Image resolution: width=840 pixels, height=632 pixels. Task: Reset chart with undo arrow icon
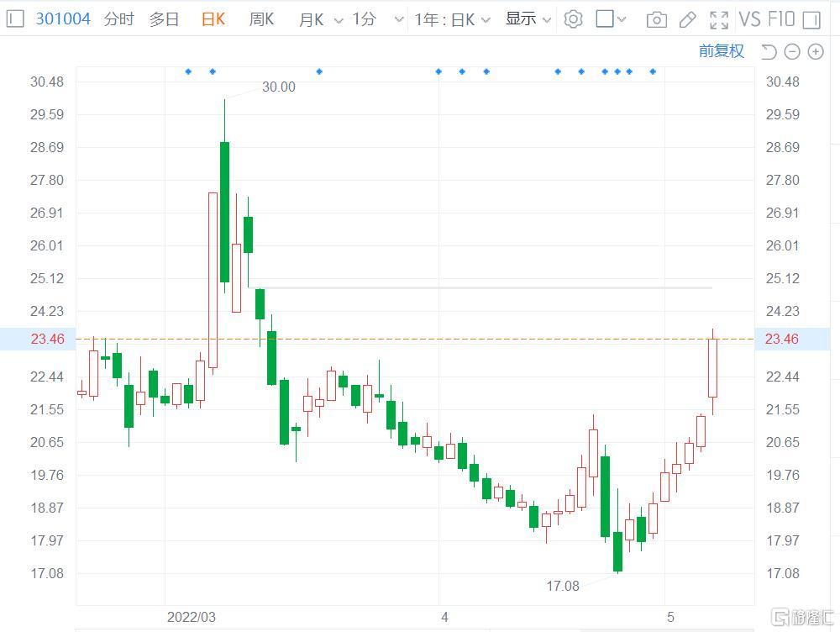tap(768, 52)
